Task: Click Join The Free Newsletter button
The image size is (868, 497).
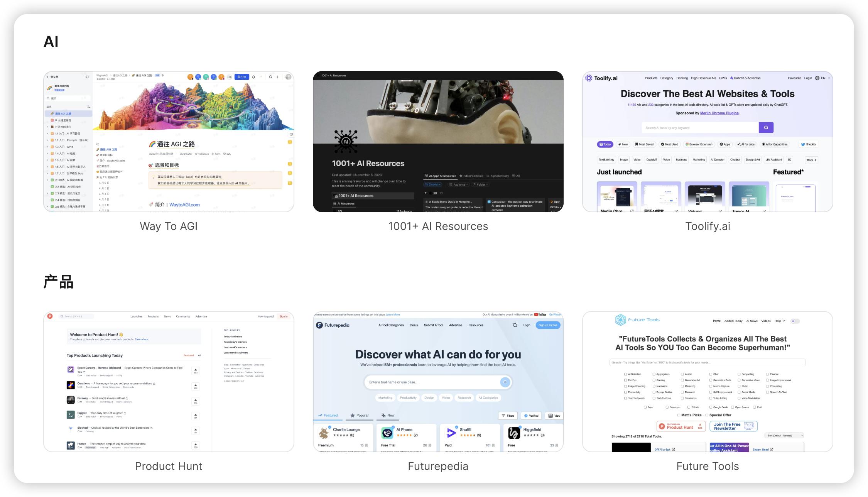Action: click(x=733, y=426)
